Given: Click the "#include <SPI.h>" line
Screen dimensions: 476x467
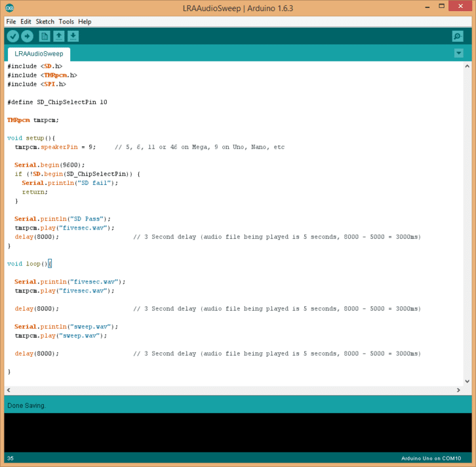Looking at the screenshot, I should [x=37, y=84].
